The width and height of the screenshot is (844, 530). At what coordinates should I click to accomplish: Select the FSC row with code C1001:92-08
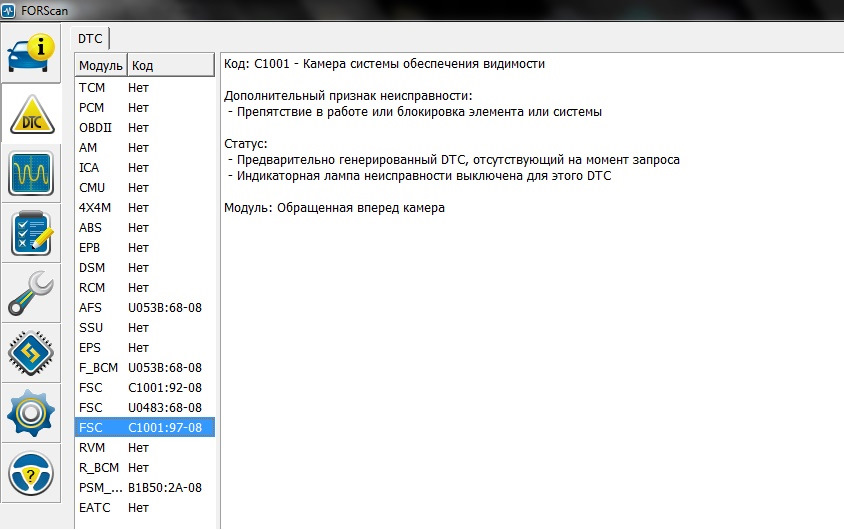(145, 387)
